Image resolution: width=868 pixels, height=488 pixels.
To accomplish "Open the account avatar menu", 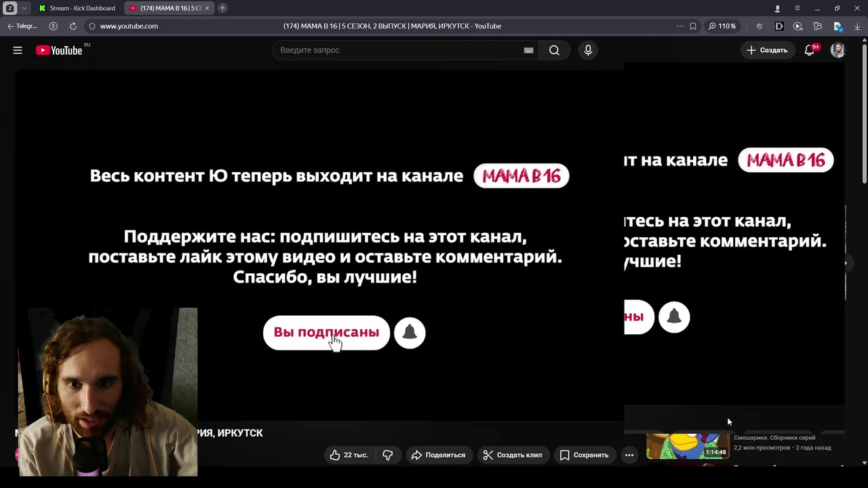I will click(838, 50).
